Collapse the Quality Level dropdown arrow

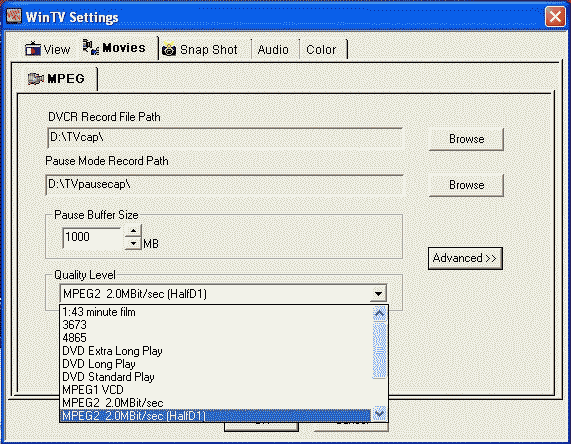378,294
